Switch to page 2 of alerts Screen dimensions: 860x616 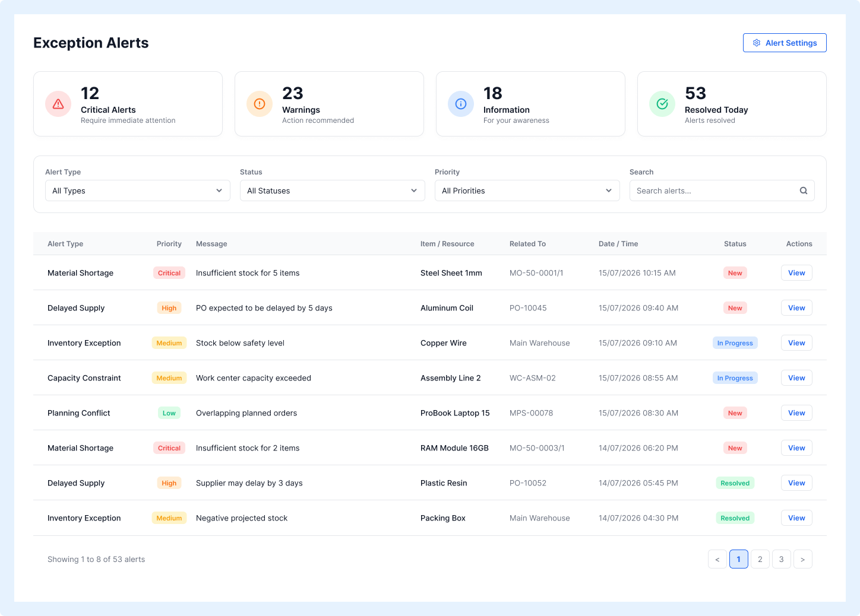760,559
